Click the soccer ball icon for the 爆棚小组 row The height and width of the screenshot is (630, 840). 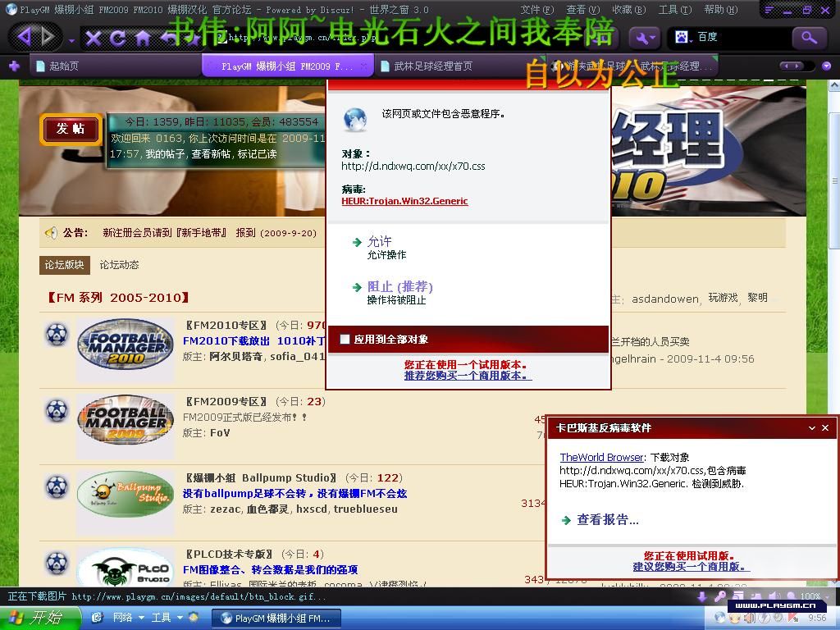click(57, 487)
